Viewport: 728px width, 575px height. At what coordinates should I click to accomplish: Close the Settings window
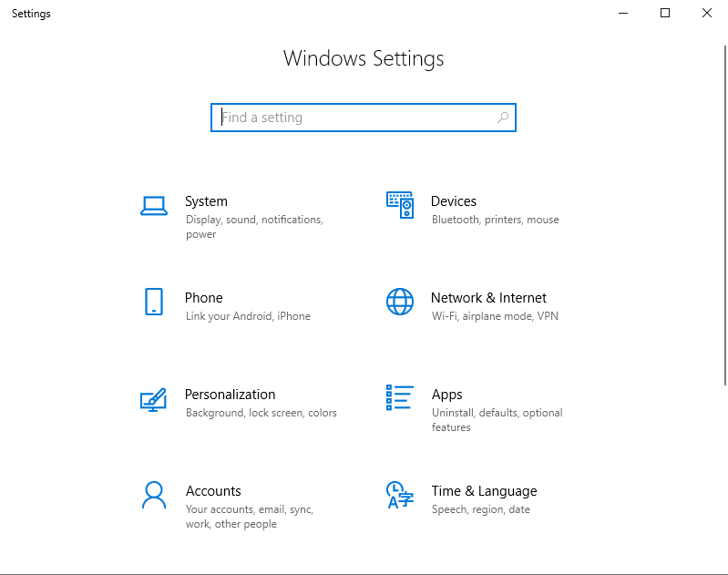tap(707, 13)
